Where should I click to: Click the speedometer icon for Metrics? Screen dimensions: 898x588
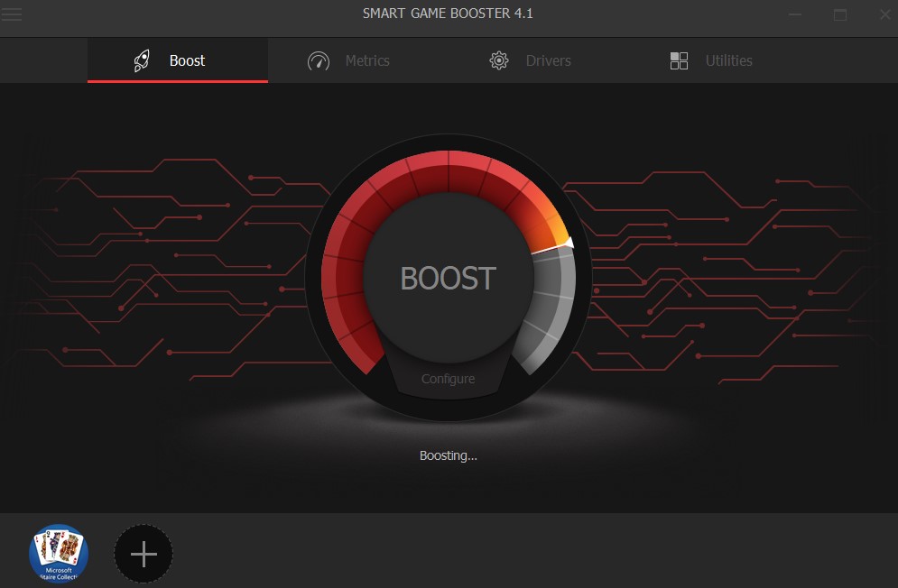point(319,60)
